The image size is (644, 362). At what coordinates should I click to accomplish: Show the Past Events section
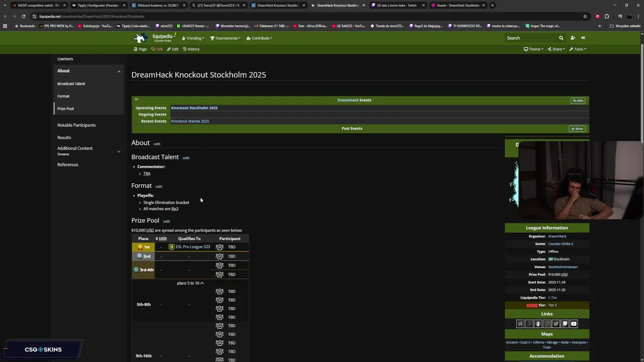point(577,129)
